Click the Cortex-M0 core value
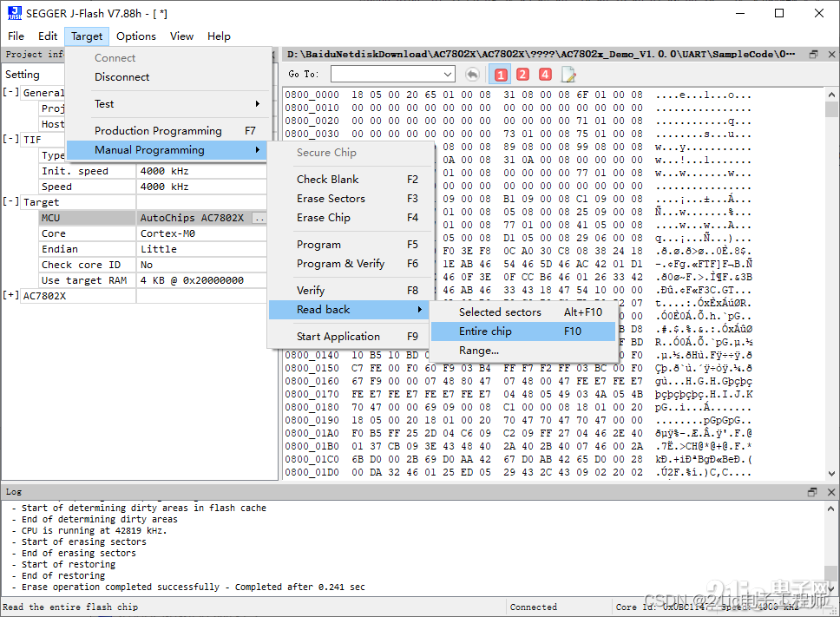This screenshot has height=617, width=840. click(201, 233)
